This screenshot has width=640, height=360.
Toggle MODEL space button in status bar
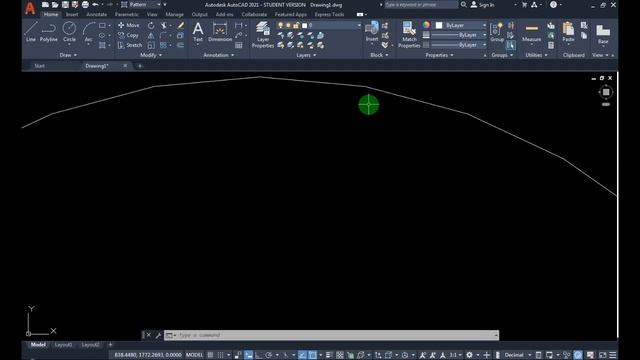tap(194, 355)
